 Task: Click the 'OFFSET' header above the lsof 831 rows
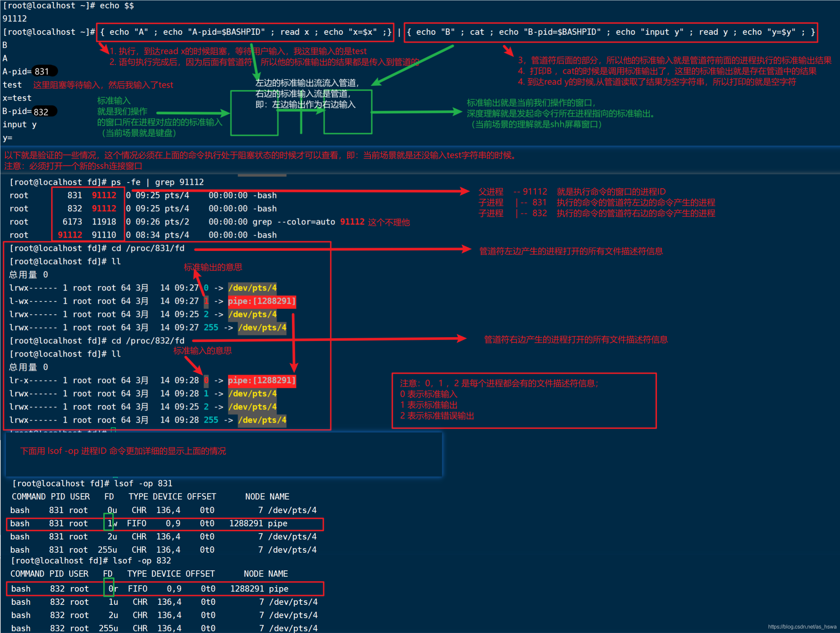click(x=201, y=497)
